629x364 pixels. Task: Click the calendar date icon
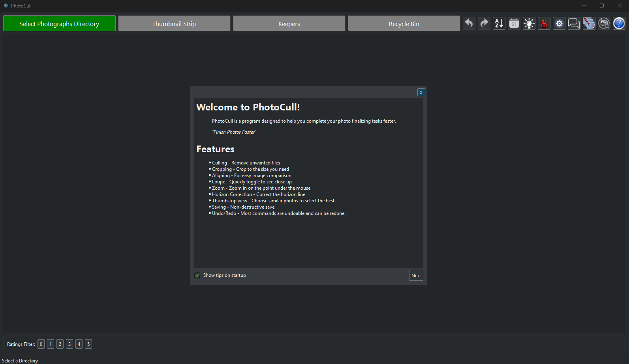514,24
